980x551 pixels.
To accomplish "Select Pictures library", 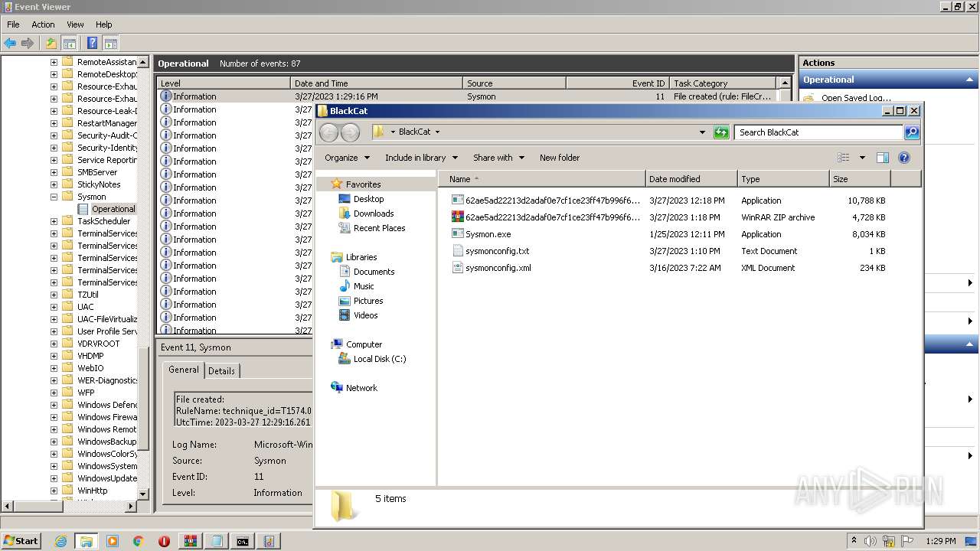I will click(x=368, y=301).
